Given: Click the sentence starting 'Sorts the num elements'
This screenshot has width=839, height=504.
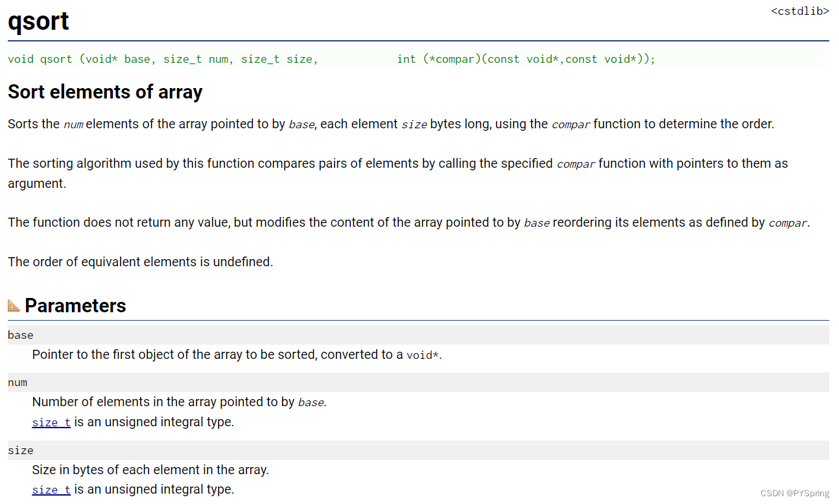Looking at the screenshot, I should point(391,124).
